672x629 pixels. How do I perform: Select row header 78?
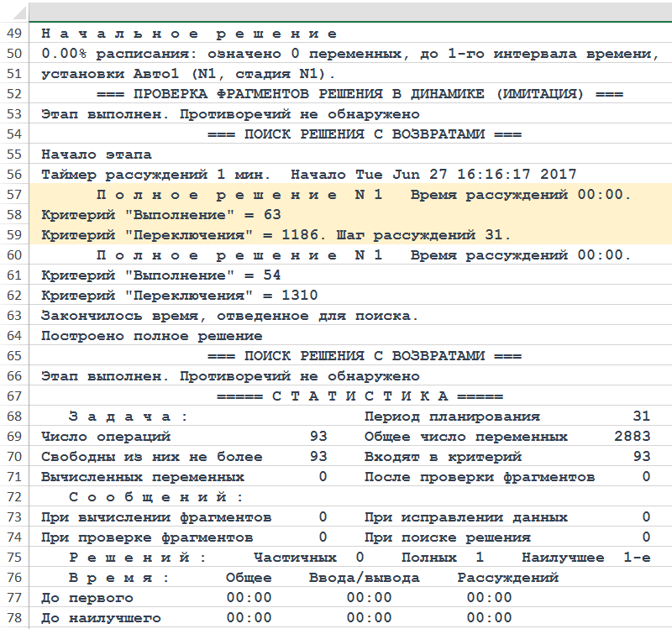(x=15, y=618)
